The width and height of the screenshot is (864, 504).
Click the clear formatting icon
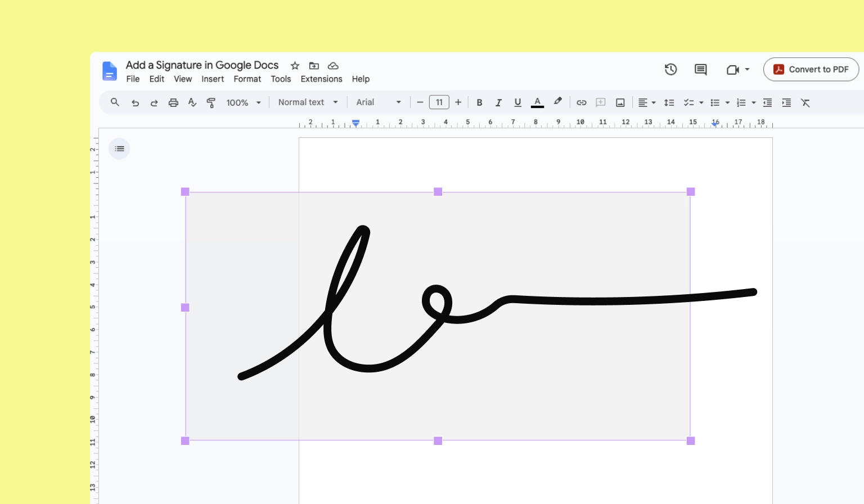pos(805,102)
